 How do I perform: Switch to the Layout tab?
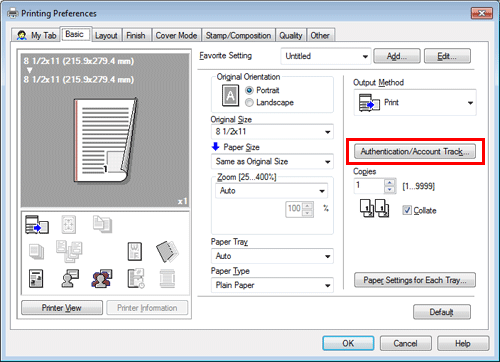click(106, 35)
